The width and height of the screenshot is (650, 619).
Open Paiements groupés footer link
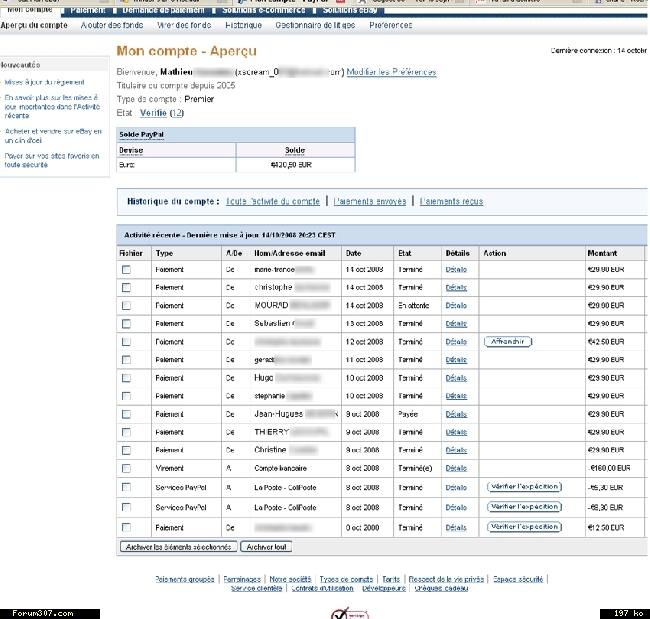click(185, 579)
